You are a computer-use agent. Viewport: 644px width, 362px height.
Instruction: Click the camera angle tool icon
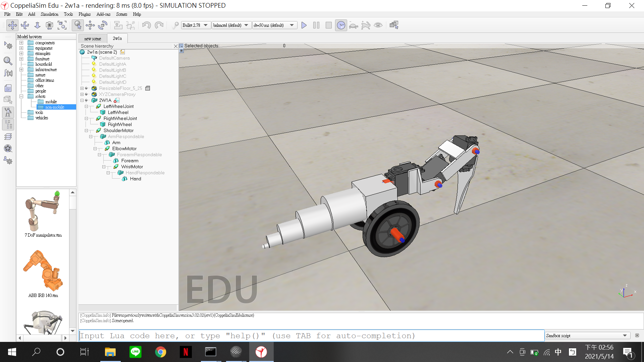[x=49, y=25]
